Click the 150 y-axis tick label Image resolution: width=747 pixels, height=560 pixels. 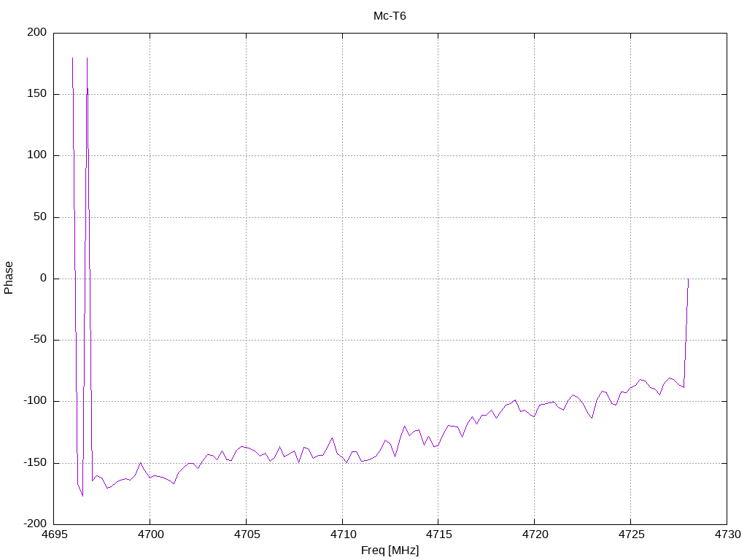(37, 94)
